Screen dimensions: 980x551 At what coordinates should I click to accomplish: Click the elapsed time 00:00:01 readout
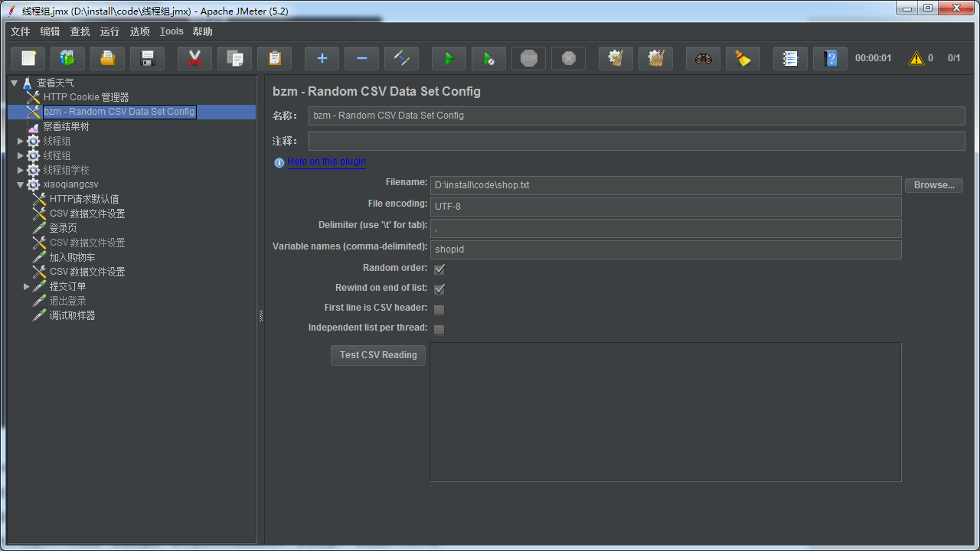(873, 58)
